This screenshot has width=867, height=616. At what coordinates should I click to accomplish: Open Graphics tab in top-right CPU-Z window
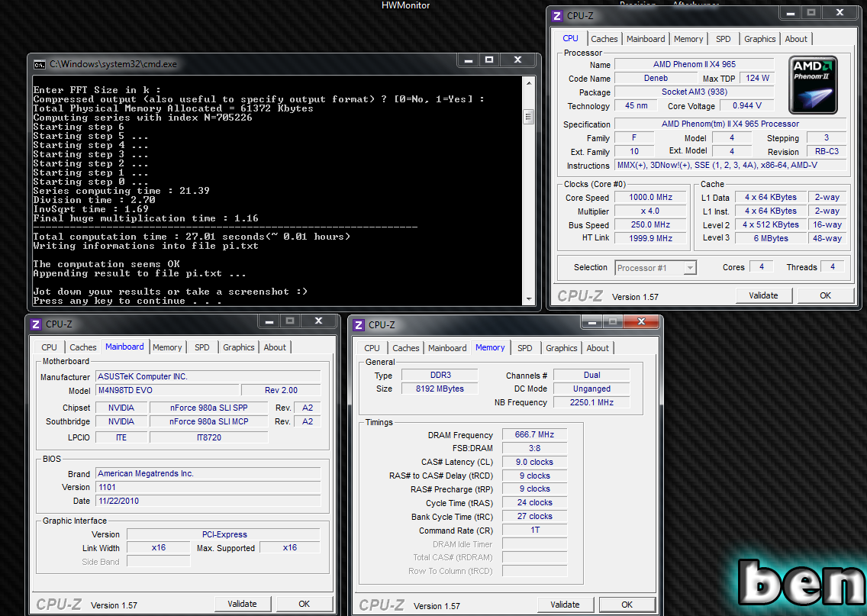(x=759, y=39)
